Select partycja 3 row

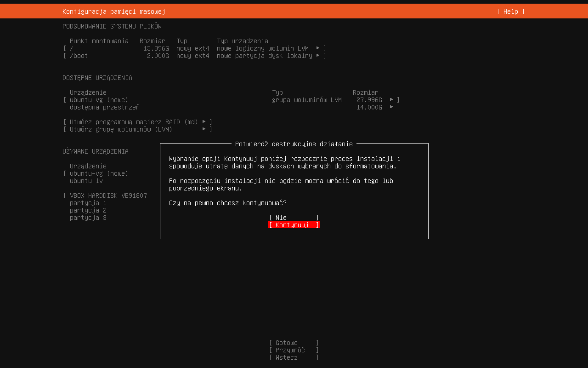[x=88, y=218]
